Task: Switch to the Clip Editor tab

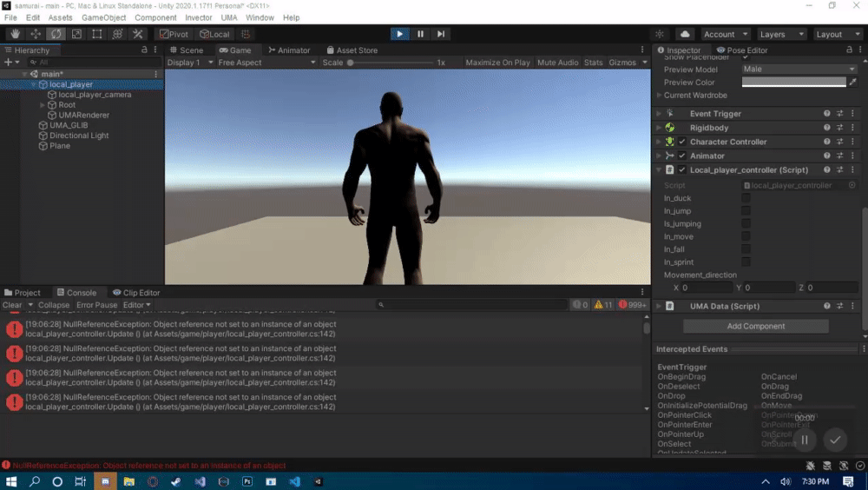Action: coord(136,293)
